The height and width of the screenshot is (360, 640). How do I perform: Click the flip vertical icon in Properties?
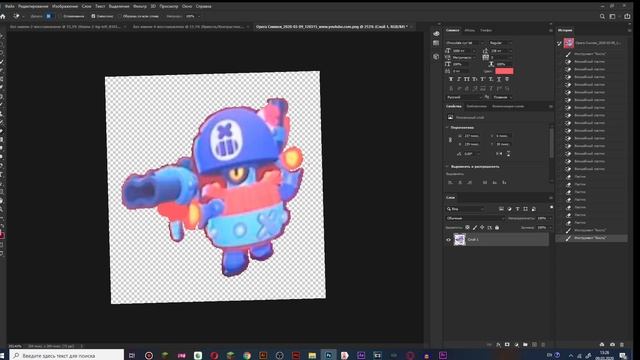pyautogui.click(x=508, y=154)
